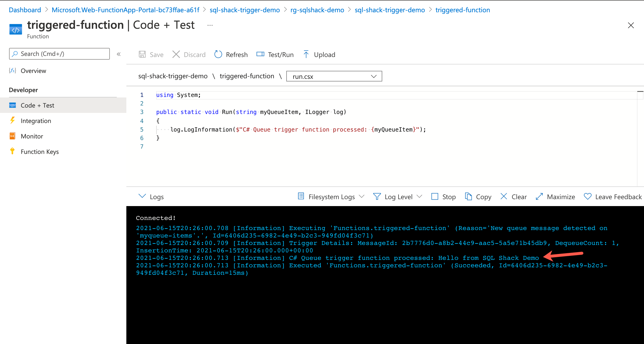Screen dimensions: 644x344
Task: Save the run.csx file
Action: (151, 54)
